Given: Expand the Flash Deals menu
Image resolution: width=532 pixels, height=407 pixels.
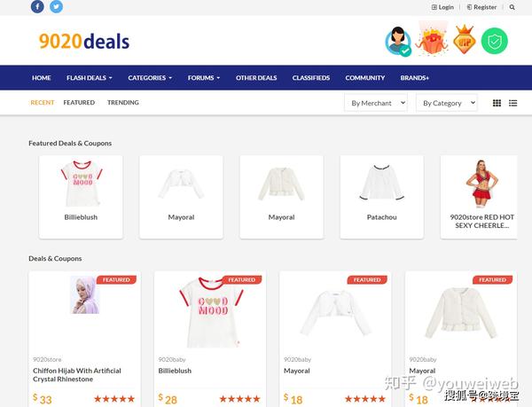Looking at the screenshot, I should click(90, 78).
